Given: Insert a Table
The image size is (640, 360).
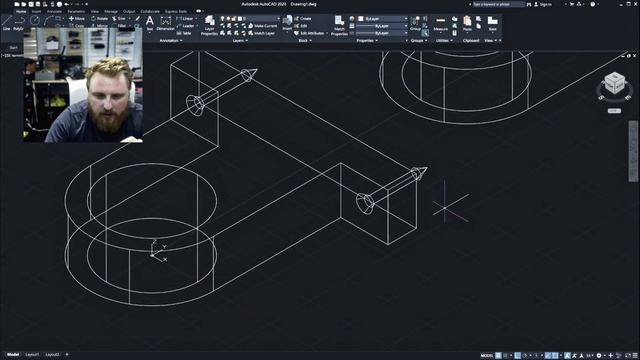Looking at the screenshot, I should pos(184,33).
